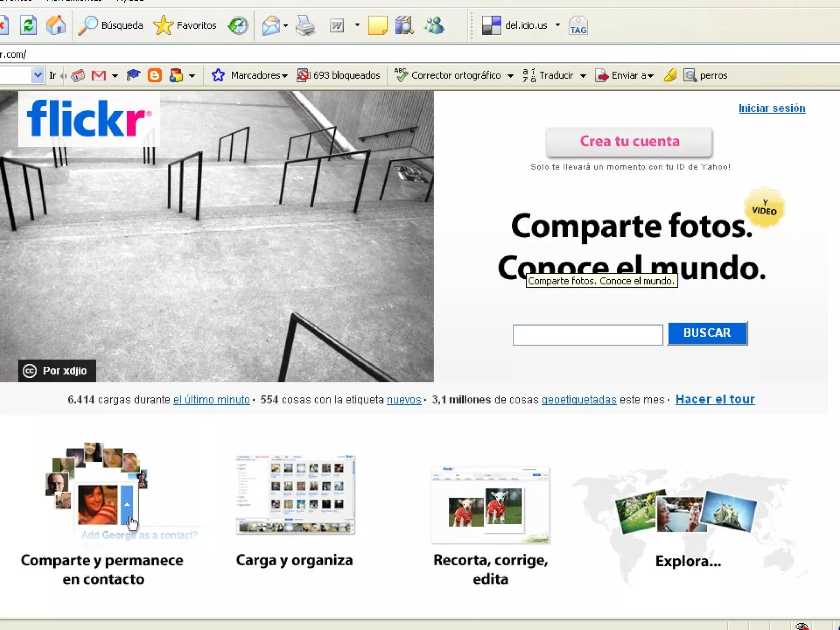Follow the Iniciar sesión link
Screen dimensions: 840x630
[772, 108]
